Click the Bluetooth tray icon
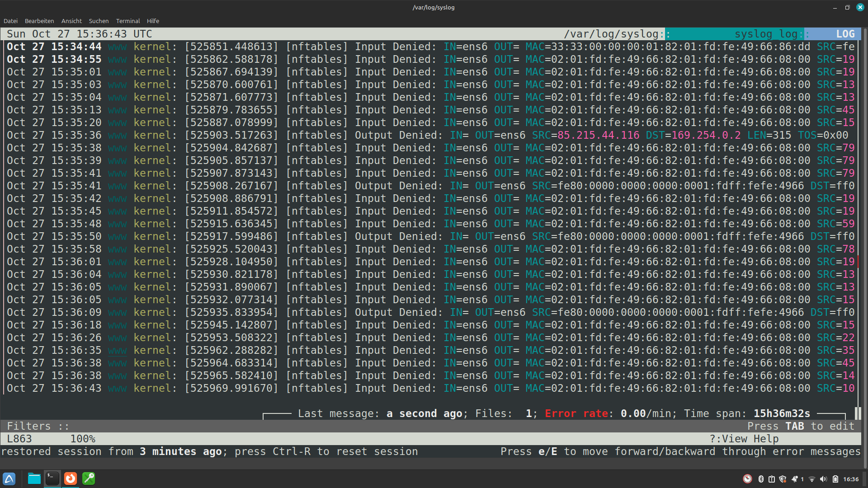This screenshot has width=868, height=488. point(761,479)
